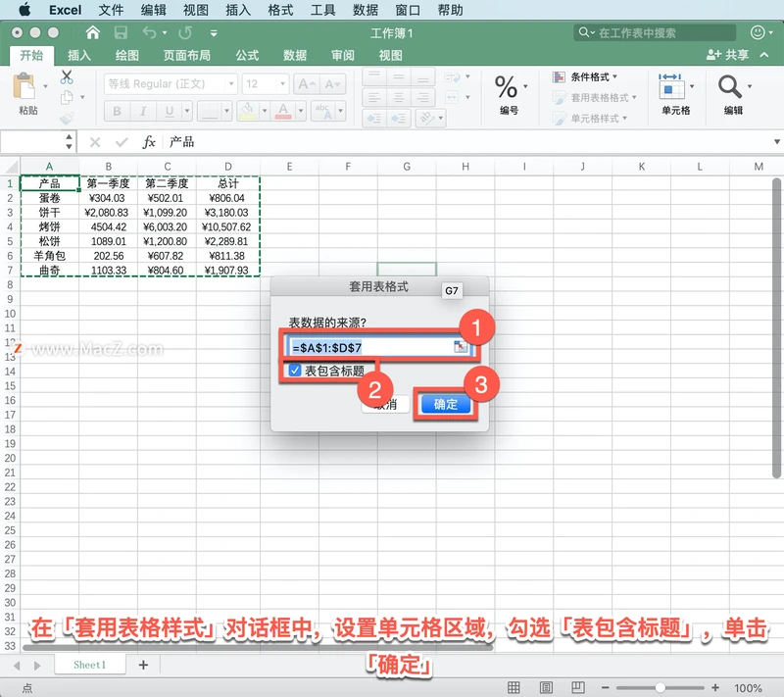
Task: Click the 确定 button in the dialog
Action: pyautogui.click(x=446, y=404)
